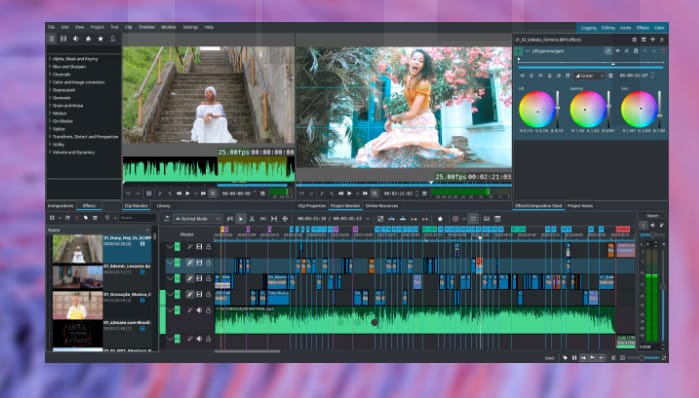The image size is (699, 398).
Task: Click download new effects icon
Action: click(113, 39)
